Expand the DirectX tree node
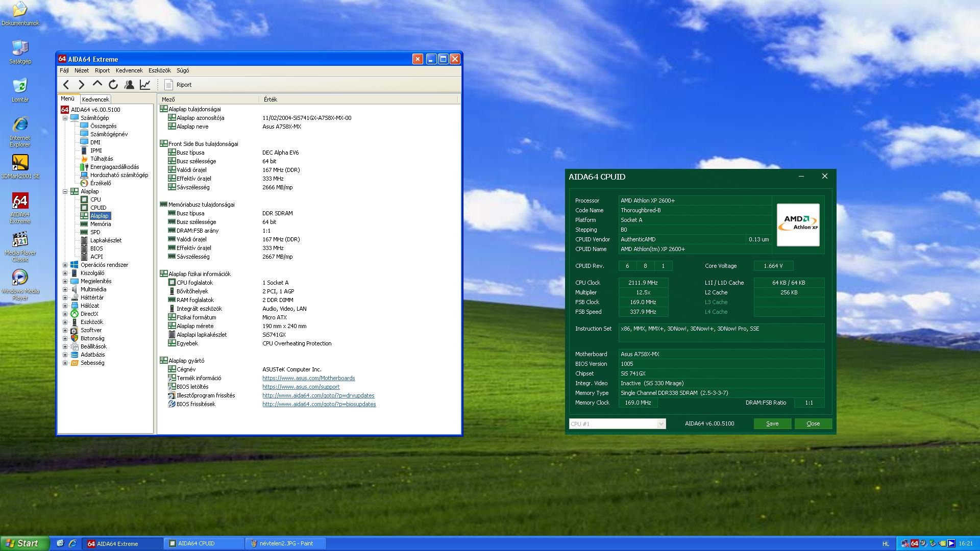This screenshot has width=980, height=551. coord(65,314)
